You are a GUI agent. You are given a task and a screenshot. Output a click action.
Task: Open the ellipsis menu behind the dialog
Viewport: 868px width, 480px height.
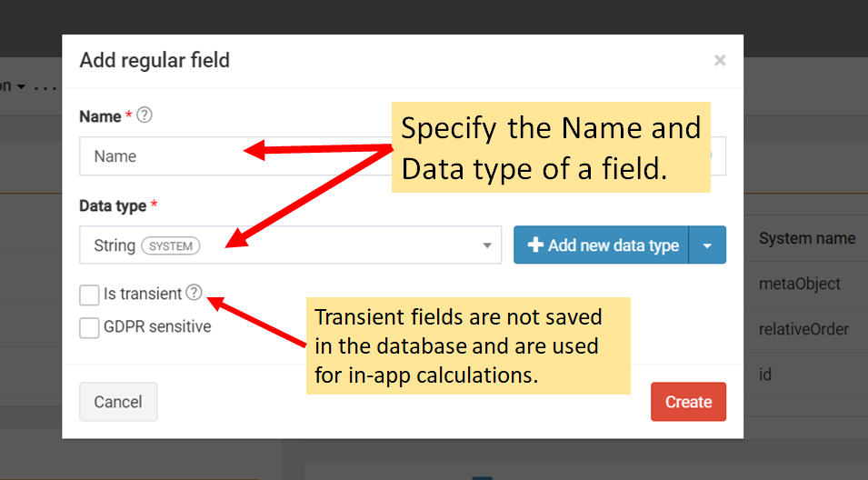pyautogui.click(x=45, y=87)
